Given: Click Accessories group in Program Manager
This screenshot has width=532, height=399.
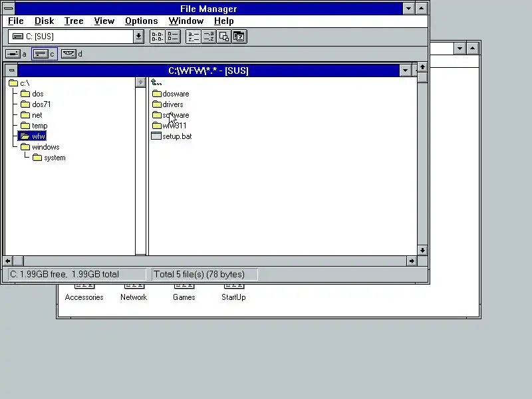Looking at the screenshot, I should 84,293.
